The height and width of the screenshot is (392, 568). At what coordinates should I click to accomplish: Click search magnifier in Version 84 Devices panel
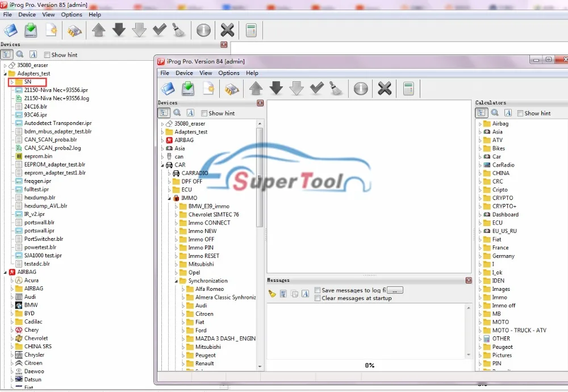[177, 112]
